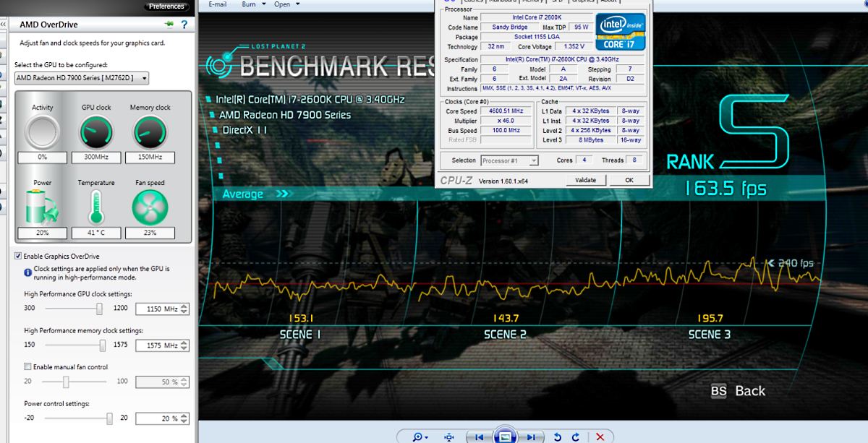Viewport: 868px width, 443px height.
Task: Click the Power battery icon
Action: tap(43, 207)
